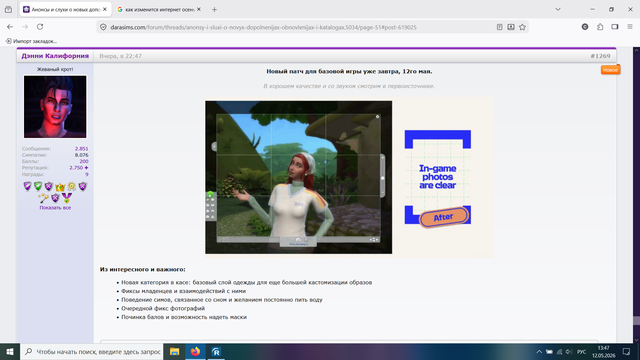
Task: Open the Windows Start menu
Action: click(x=10, y=351)
